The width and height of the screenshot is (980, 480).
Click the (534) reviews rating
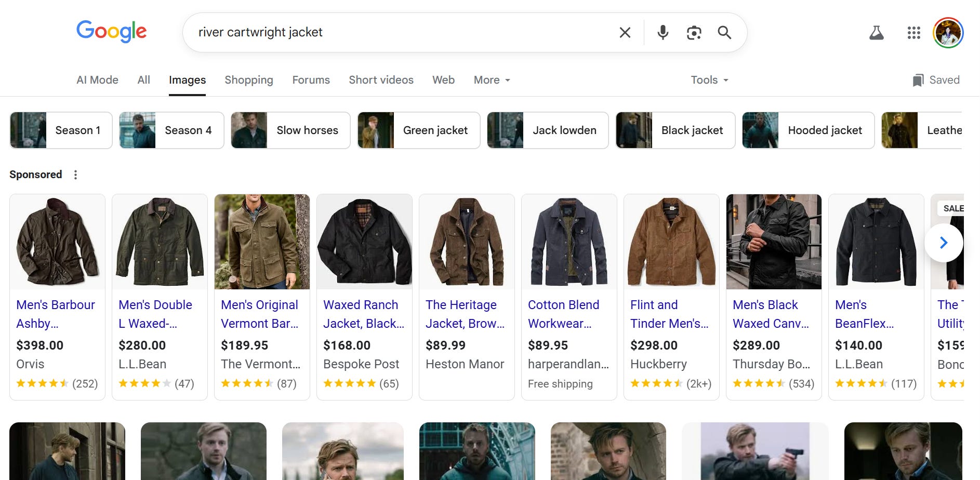pos(773,384)
